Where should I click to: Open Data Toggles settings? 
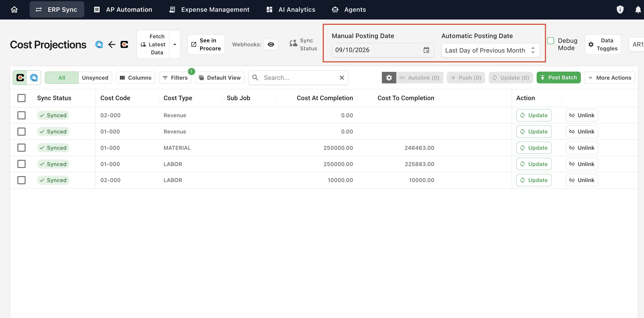click(603, 45)
